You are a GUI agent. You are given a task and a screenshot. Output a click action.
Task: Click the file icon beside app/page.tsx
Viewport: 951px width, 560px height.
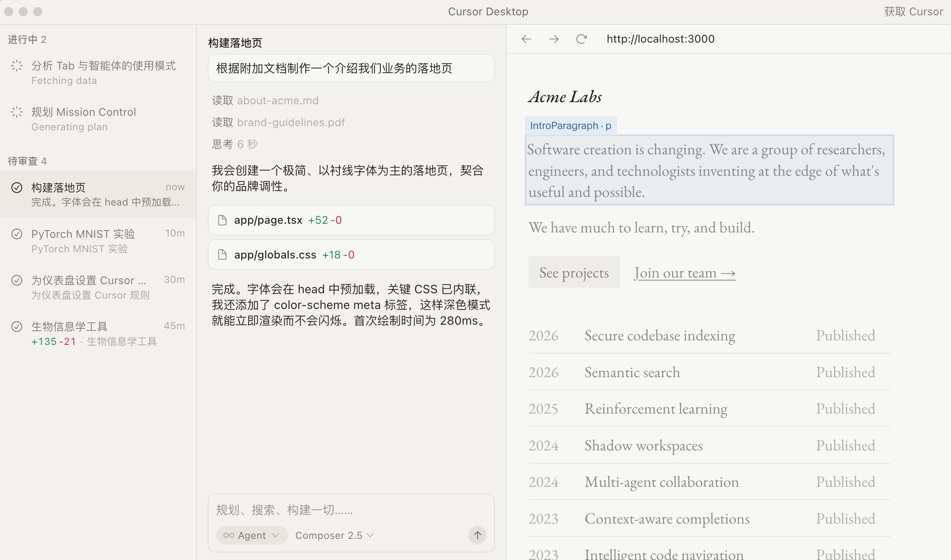pyautogui.click(x=222, y=220)
